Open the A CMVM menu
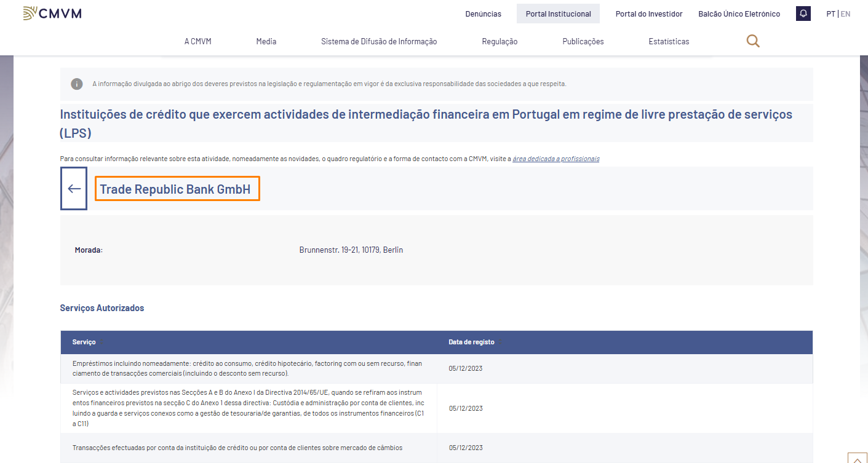Viewport: 868px width, 463px height. (197, 41)
